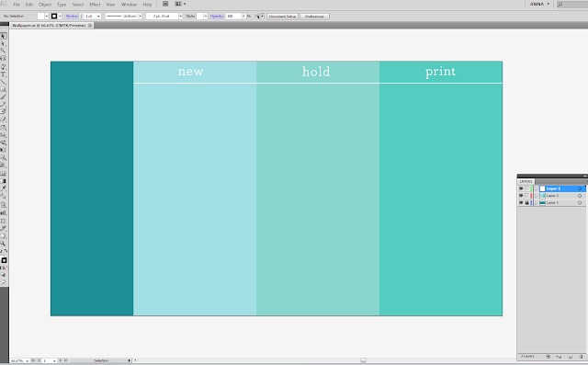Screen dimensions: 588x365
Task: Open the Arrange Documents icon menu
Action: pyautogui.click(x=180, y=4)
